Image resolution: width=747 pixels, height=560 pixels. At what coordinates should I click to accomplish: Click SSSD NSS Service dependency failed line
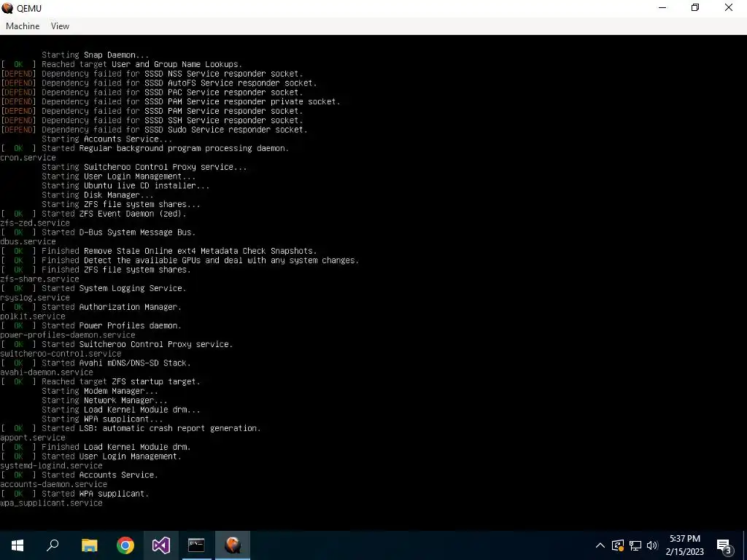(x=152, y=74)
